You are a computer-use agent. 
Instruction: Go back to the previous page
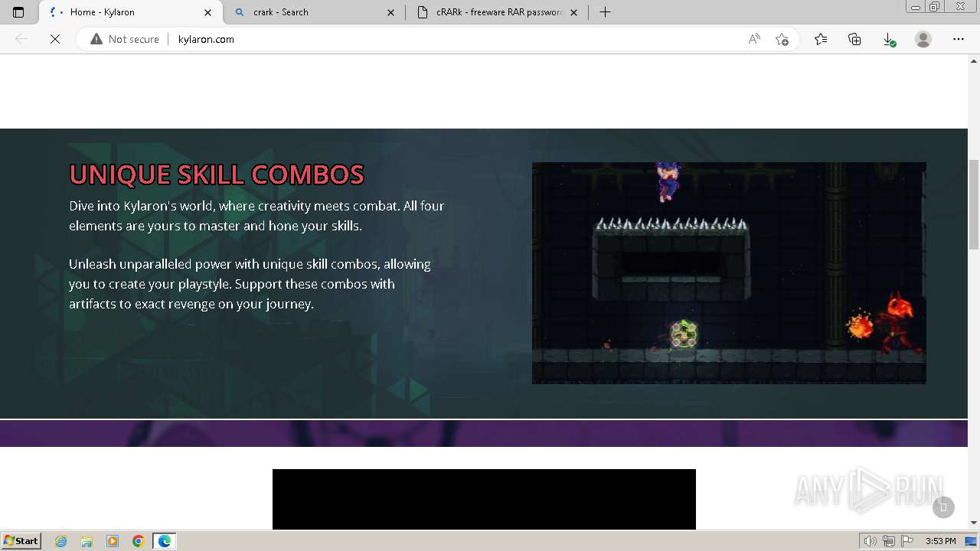click(x=22, y=39)
